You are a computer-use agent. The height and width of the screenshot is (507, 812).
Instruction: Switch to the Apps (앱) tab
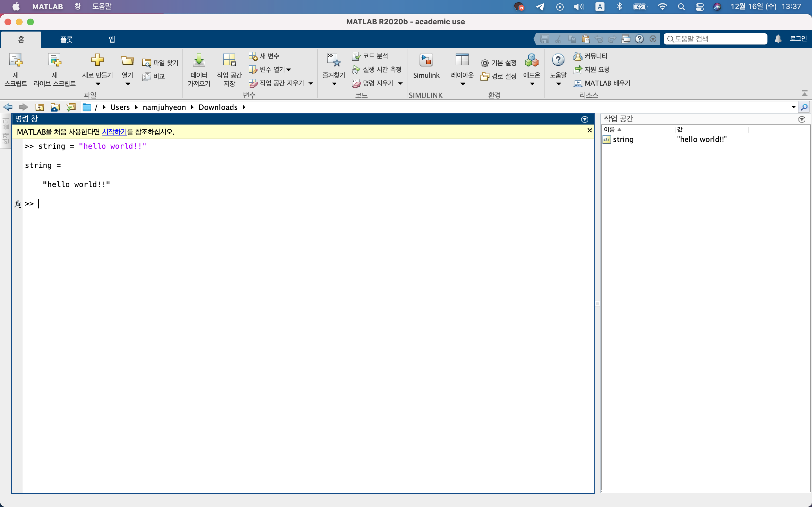(112, 39)
